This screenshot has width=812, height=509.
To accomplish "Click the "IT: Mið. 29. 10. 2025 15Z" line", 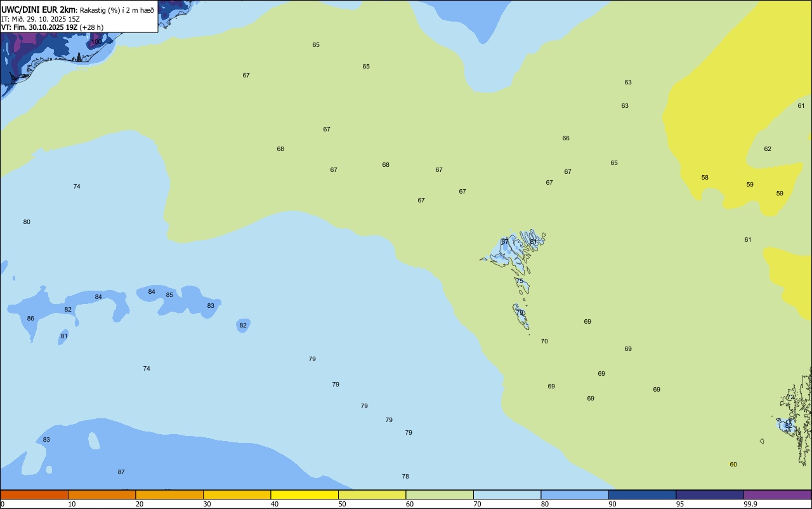I will click(41, 19).
